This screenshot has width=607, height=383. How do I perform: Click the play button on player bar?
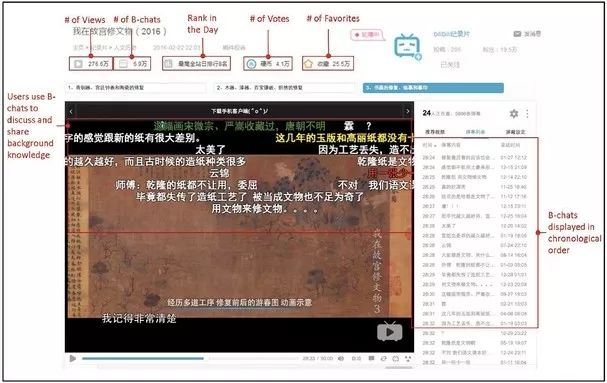coord(72,359)
